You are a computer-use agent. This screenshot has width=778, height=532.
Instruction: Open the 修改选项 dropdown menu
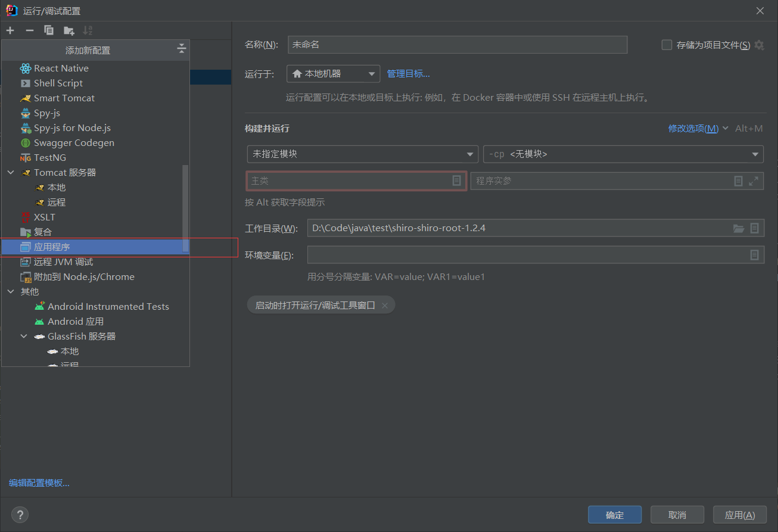698,128
